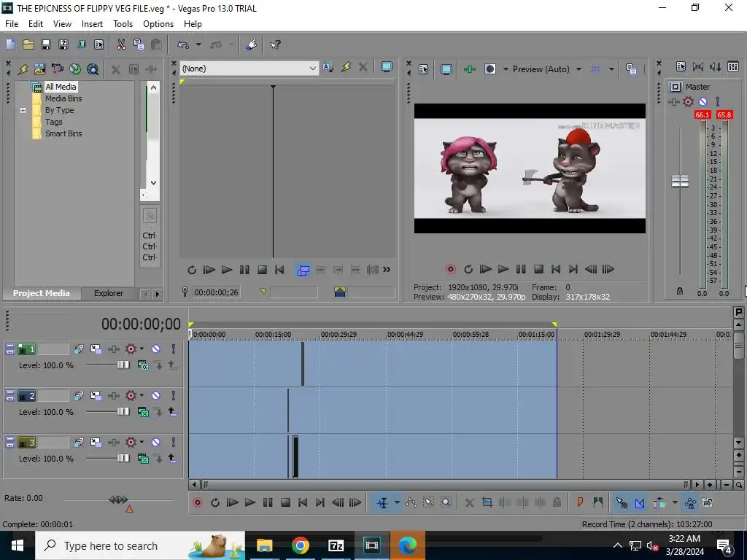Toggle Lock Envelopes to Events
Screen dimensions: 747x560
pos(690,502)
